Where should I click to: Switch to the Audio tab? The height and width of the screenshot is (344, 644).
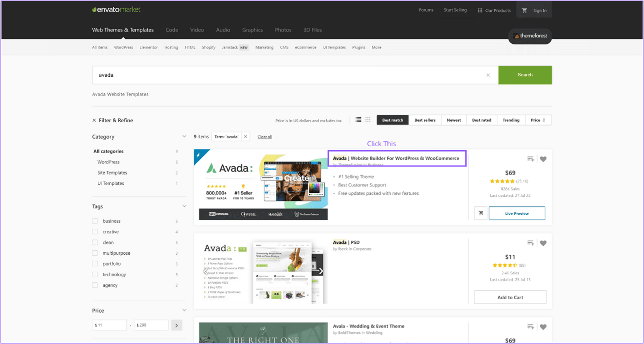point(223,30)
